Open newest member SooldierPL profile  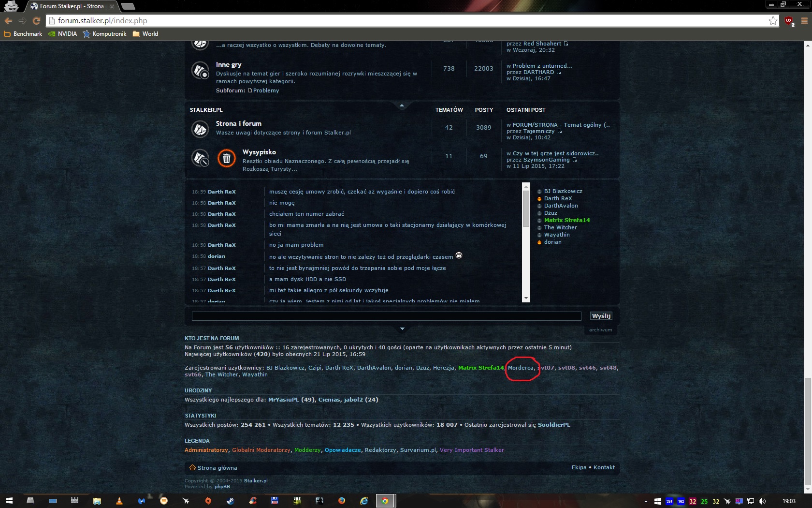click(x=554, y=425)
